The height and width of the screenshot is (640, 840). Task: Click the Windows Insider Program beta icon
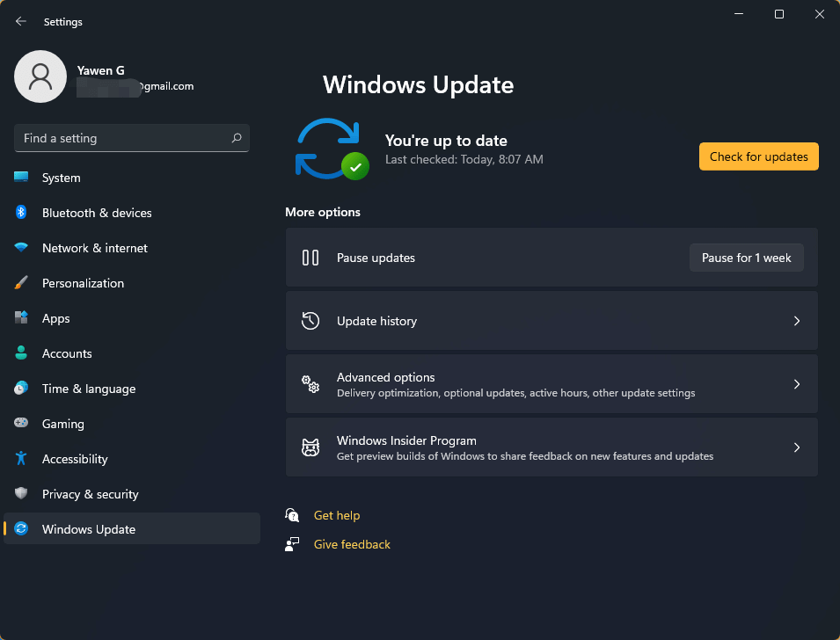310,447
